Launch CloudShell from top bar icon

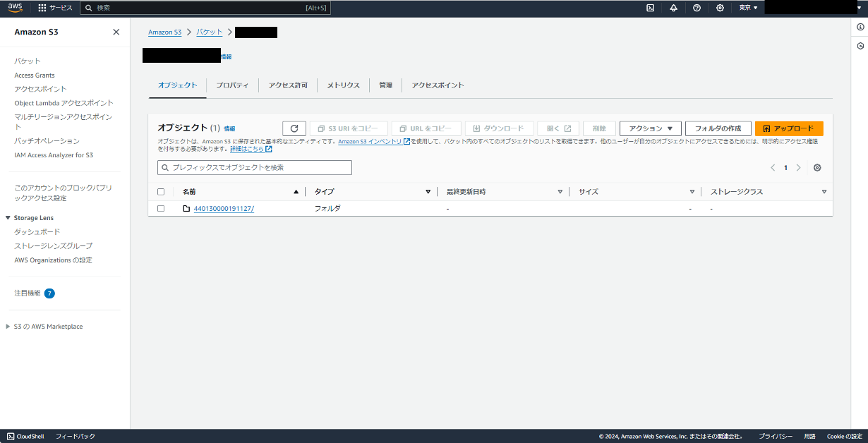651,8
